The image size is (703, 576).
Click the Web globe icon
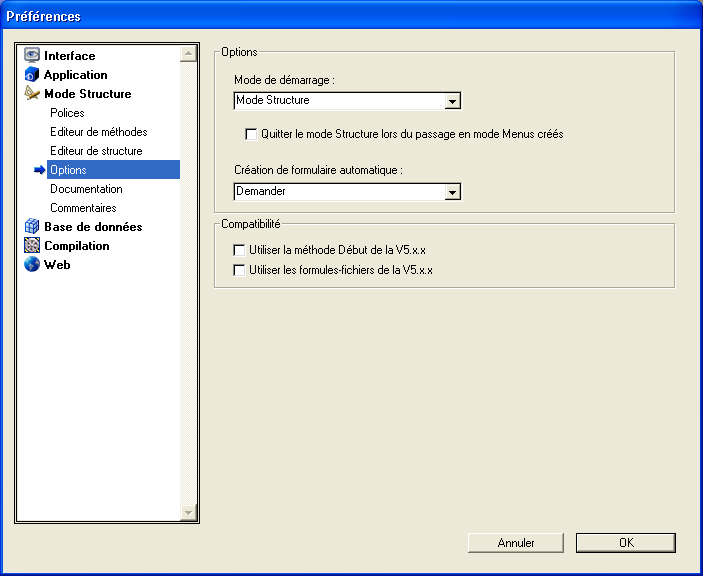point(32,265)
